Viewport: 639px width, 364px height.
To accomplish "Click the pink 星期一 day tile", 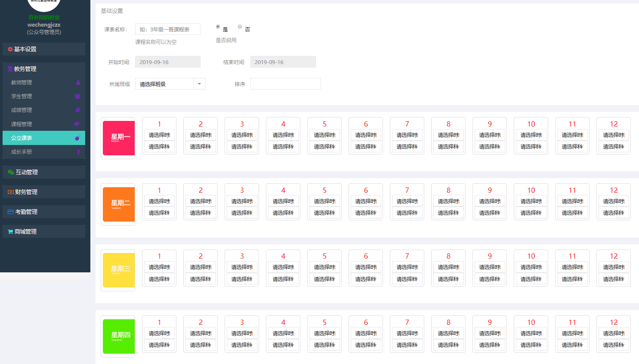I will [x=119, y=138].
